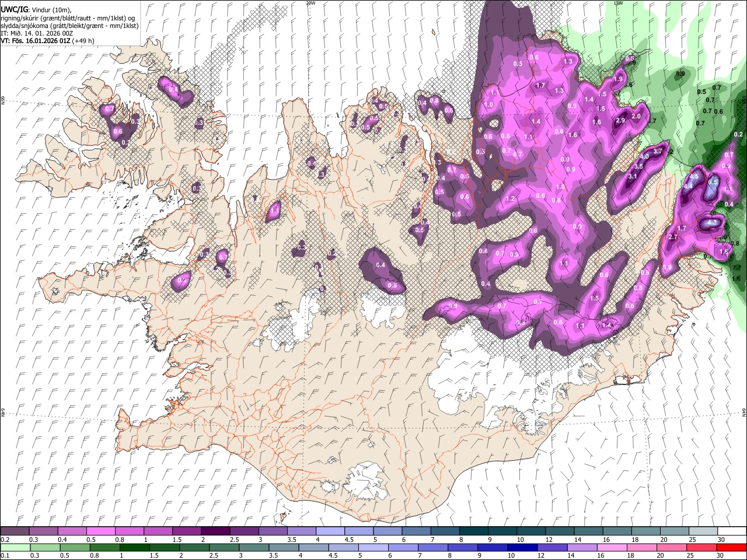Click the 1.2 snowfall value on the map

(511, 199)
